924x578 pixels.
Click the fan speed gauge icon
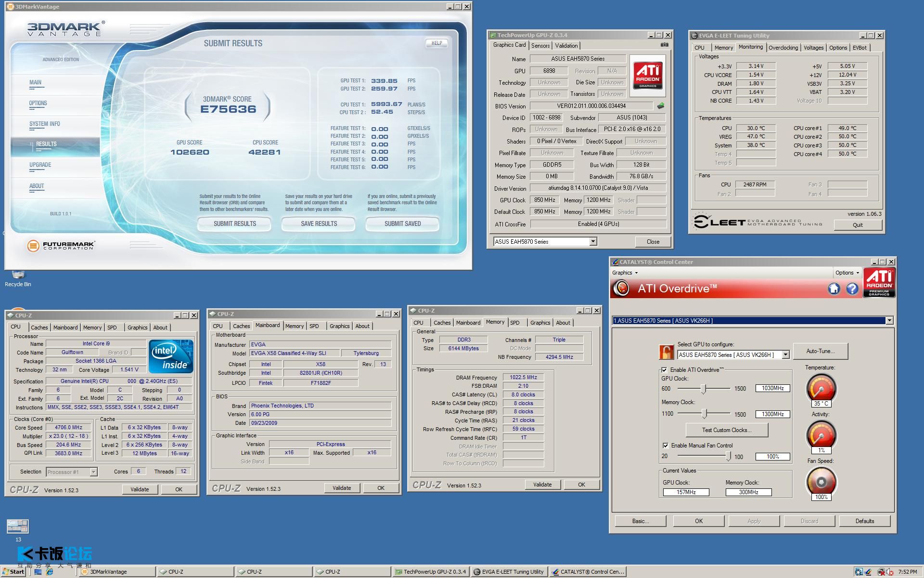tap(821, 482)
